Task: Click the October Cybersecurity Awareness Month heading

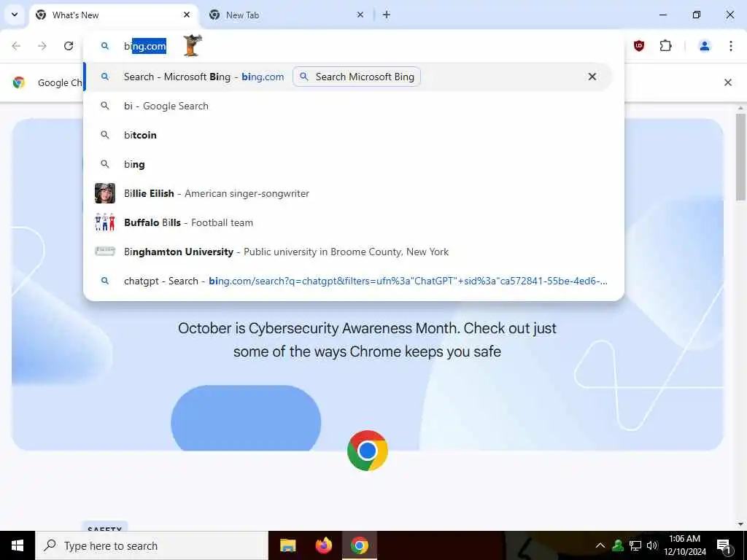Action: click(368, 340)
